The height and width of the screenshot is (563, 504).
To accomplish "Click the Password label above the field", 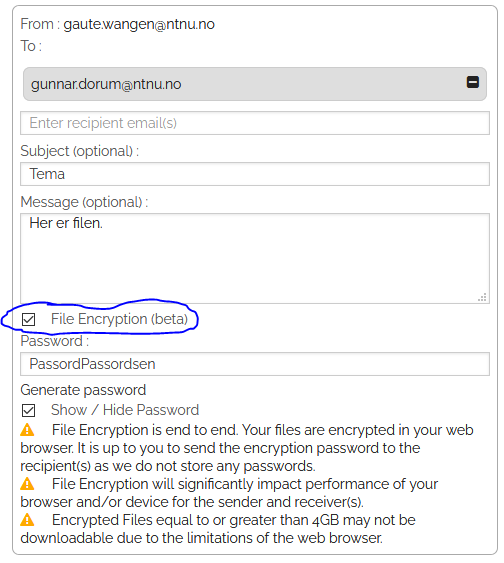I will (55, 341).
